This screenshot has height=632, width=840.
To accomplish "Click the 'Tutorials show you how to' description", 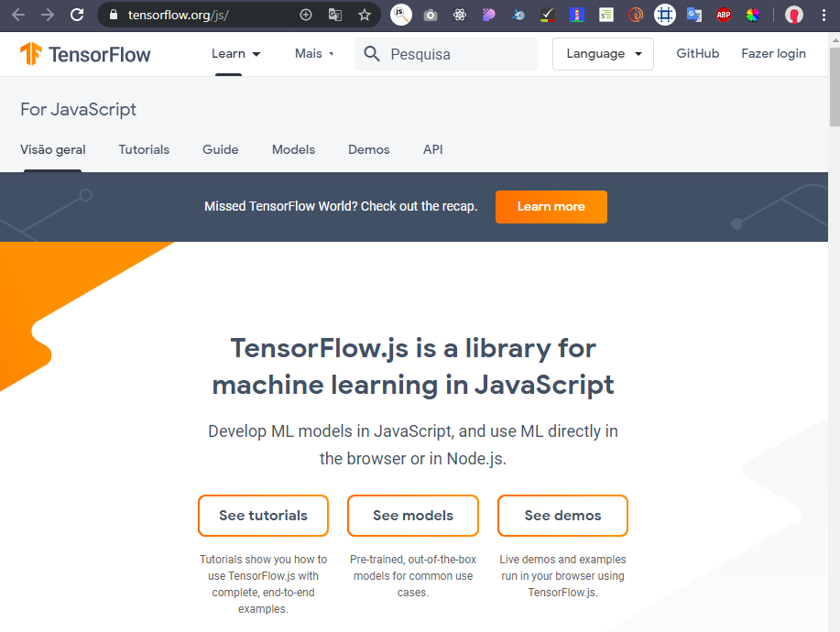I will click(x=263, y=583).
